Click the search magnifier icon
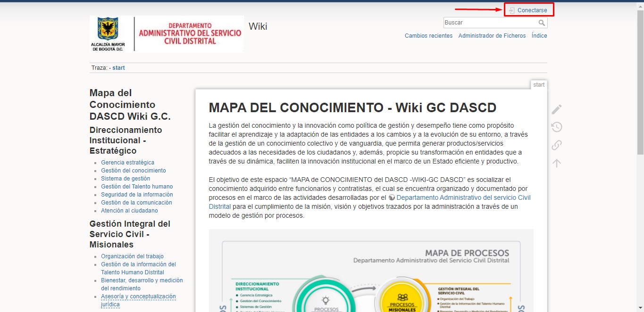Image resolution: width=644 pixels, height=312 pixels. tap(542, 23)
